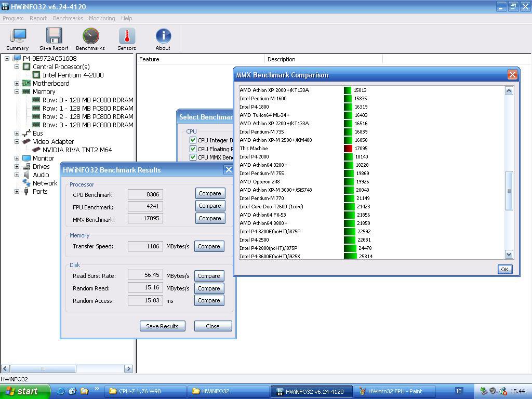Click Save Results button
532x399 pixels.
[162, 326]
